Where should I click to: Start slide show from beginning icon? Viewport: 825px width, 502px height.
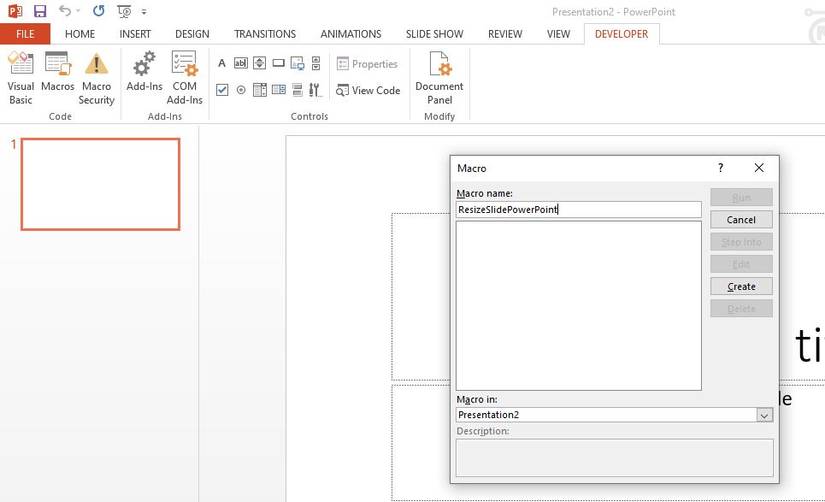124,12
